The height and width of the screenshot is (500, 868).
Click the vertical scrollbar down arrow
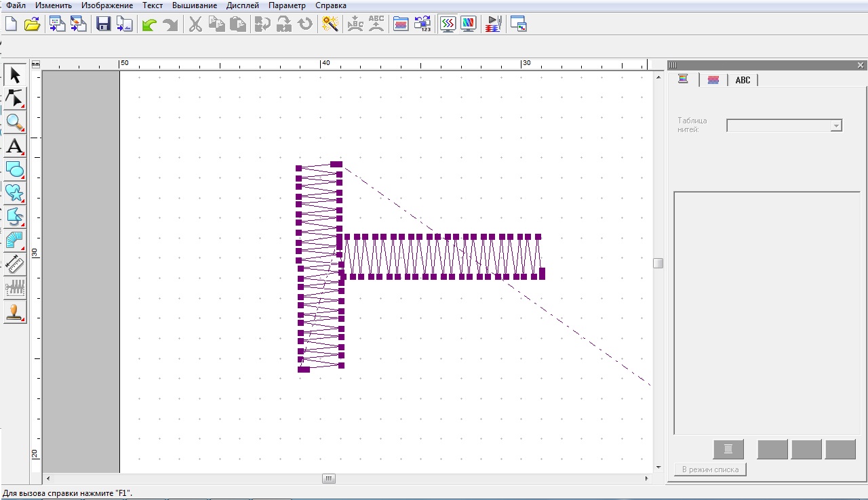click(x=658, y=467)
